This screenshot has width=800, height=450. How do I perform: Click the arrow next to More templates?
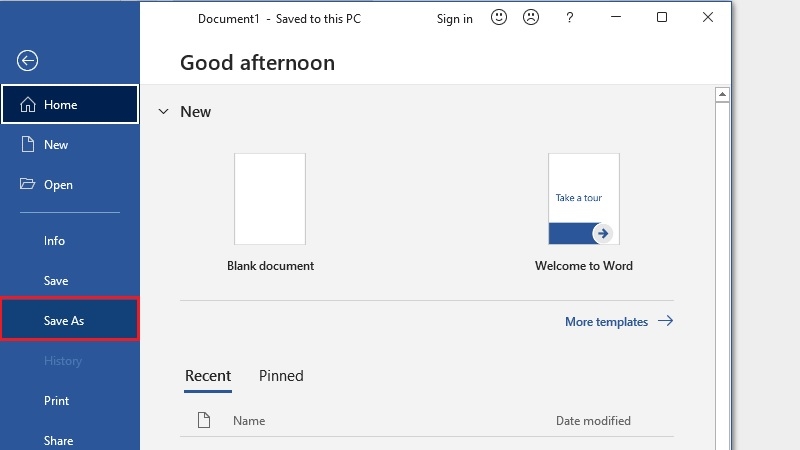[665, 321]
